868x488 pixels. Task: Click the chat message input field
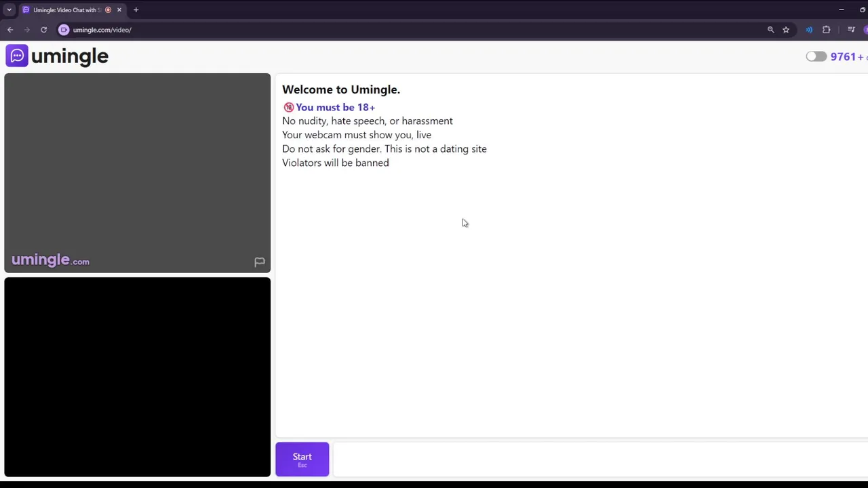[600, 460]
